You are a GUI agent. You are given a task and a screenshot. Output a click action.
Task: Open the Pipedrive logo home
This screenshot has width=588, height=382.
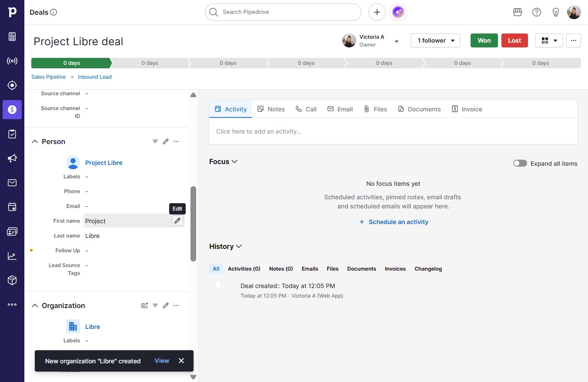pyautogui.click(x=12, y=12)
